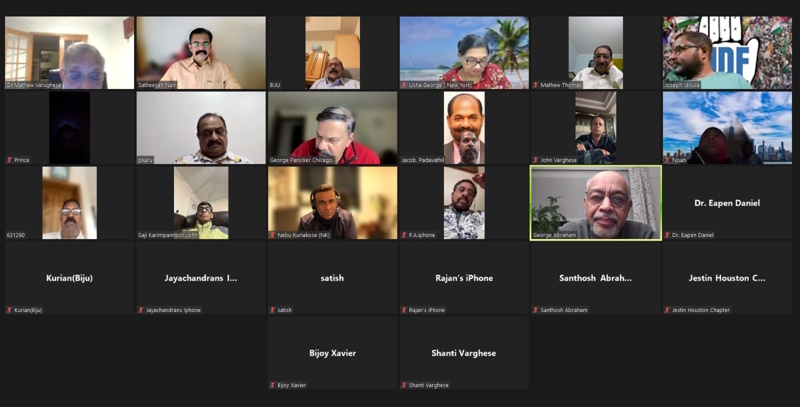Click Jestin Houston Chapter participant tile
Image resolution: width=800 pixels, height=407 pixels.
click(x=727, y=278)
